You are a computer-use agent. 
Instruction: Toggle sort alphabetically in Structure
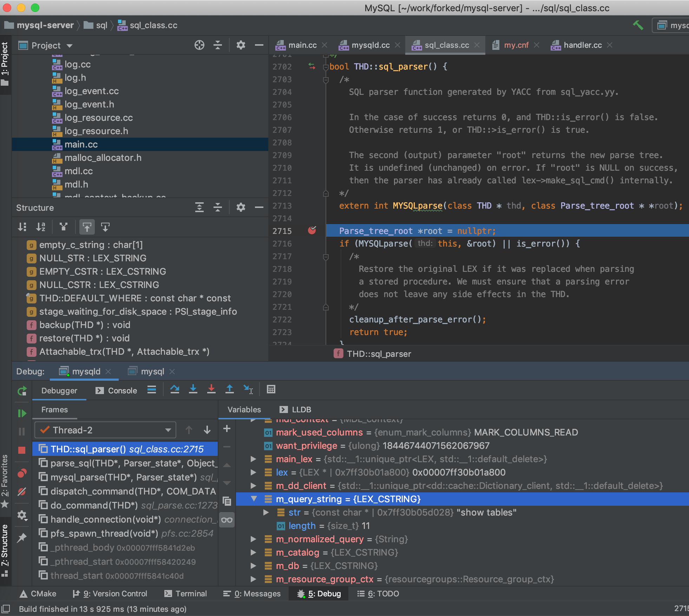[41, 227]
